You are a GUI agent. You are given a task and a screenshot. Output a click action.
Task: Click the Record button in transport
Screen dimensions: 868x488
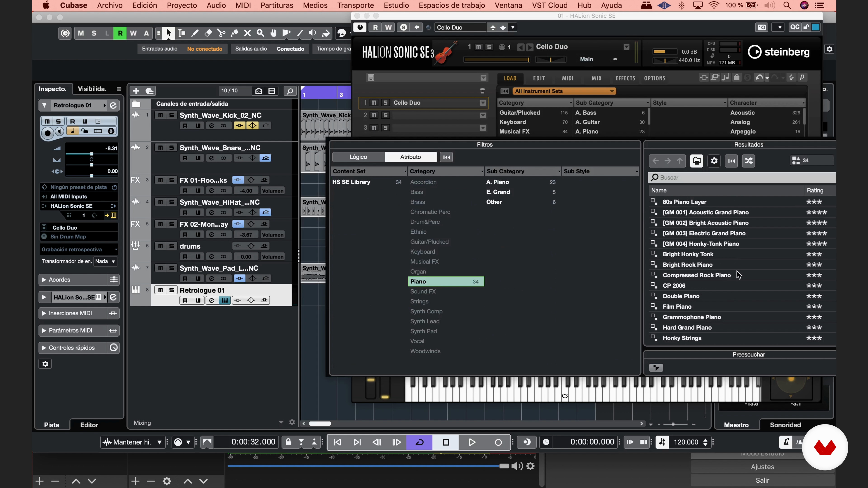click(x=498, y=442)
